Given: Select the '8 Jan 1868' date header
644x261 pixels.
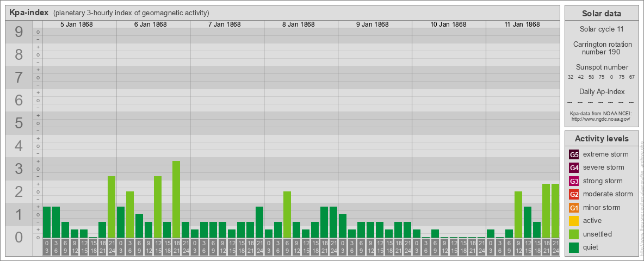Looking at the screenshot, I should (x=298, y=24).
